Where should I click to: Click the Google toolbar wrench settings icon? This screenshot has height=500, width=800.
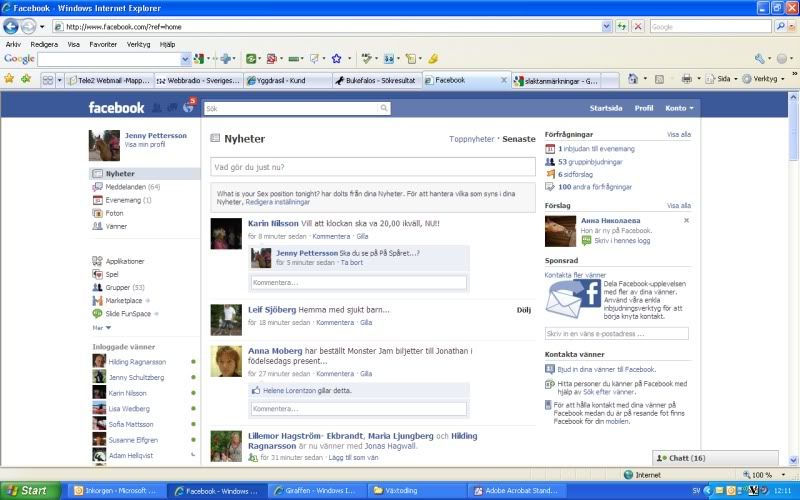click(x=760, y=59)
